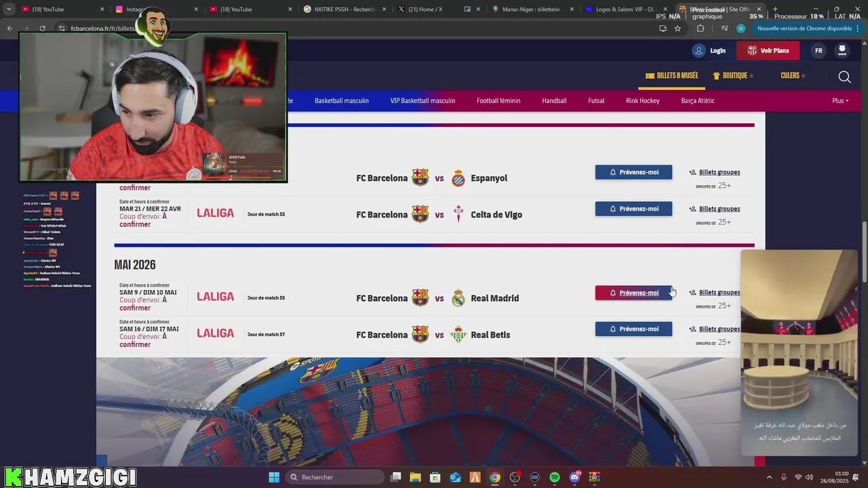This screenshot has width=868, height=488.
Task: Open Futsal section
Action: 596,100
